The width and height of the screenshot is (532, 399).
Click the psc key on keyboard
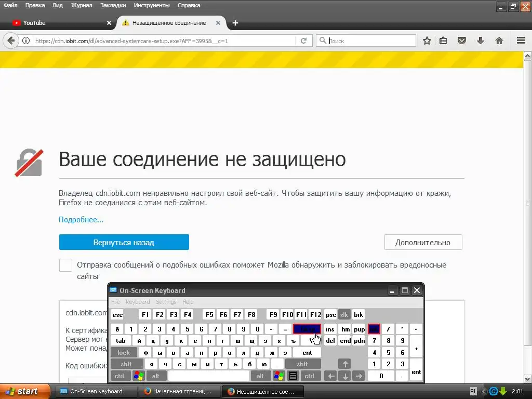pos(331,314)
